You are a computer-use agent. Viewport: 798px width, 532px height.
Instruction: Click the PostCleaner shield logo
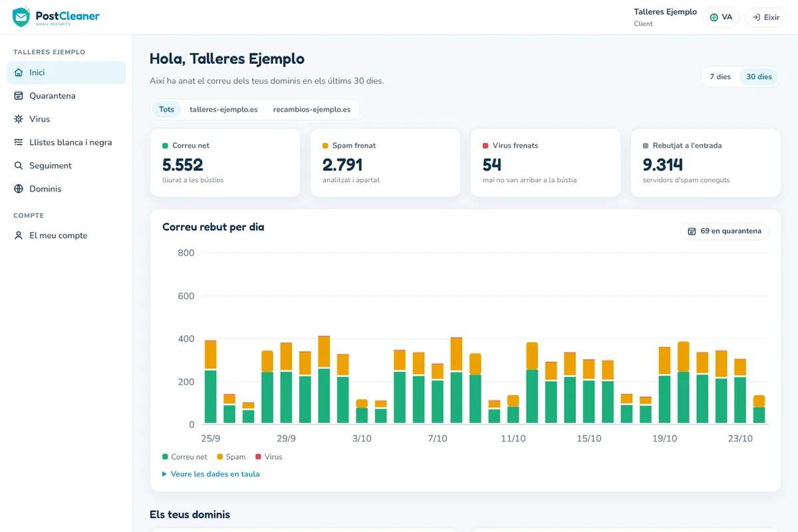[21, 17]
